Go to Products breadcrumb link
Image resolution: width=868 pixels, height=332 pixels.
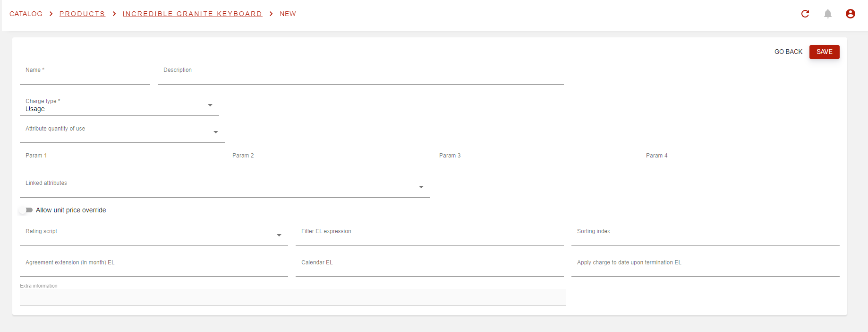(x=82, y=14)
